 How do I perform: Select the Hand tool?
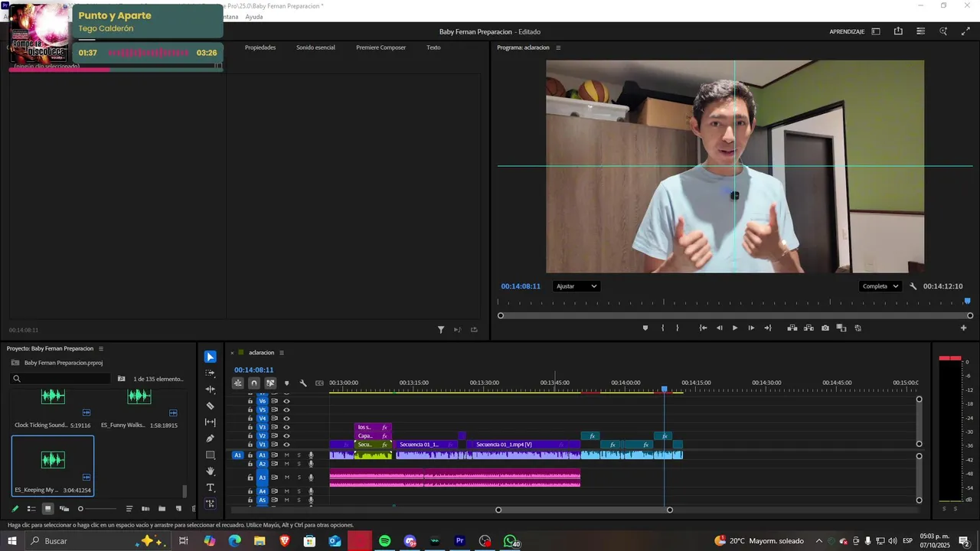pos(211,471)
